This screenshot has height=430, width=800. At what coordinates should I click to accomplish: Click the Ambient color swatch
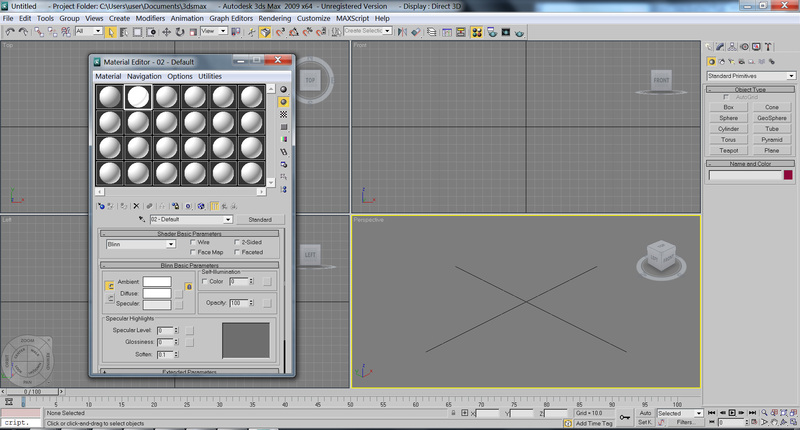click(157, 282)
